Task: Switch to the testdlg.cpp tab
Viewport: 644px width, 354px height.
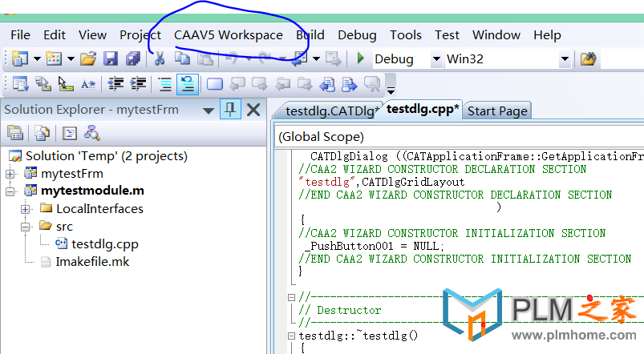Action: tap(422, 110)
